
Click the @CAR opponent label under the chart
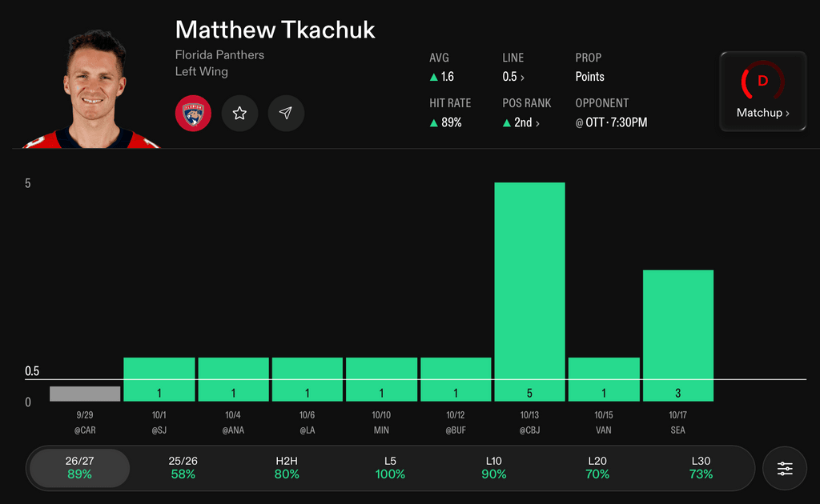[x=85, y=430]
